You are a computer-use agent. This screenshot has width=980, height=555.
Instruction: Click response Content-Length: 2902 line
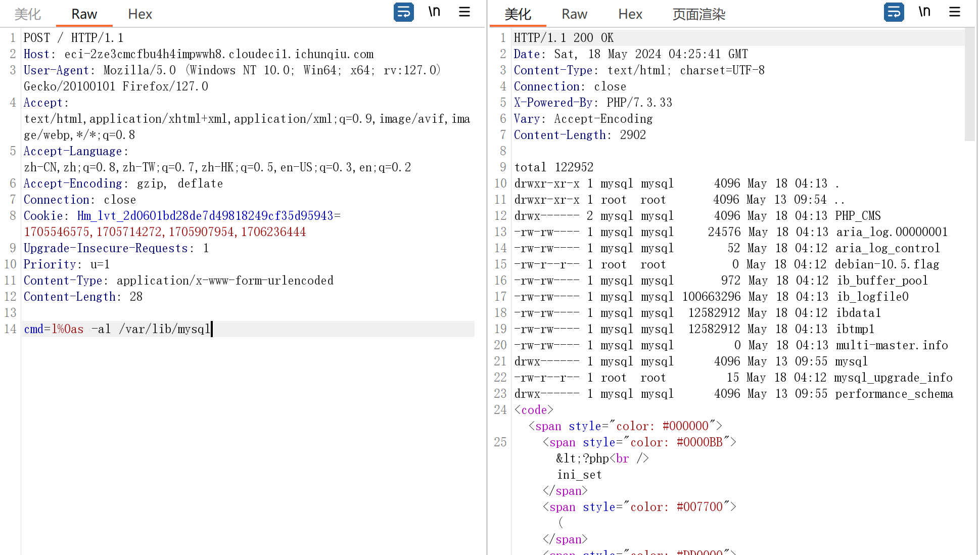click(x=580, y=135)
